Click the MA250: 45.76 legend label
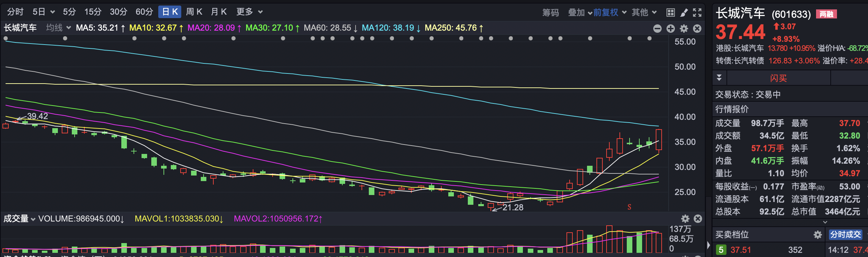Screen dimensions: 868x257 pos(454,28)
